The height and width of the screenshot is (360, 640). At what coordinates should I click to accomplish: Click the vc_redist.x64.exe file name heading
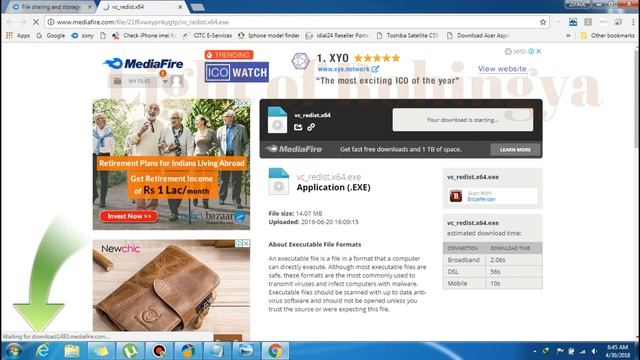tap(329, 177)
